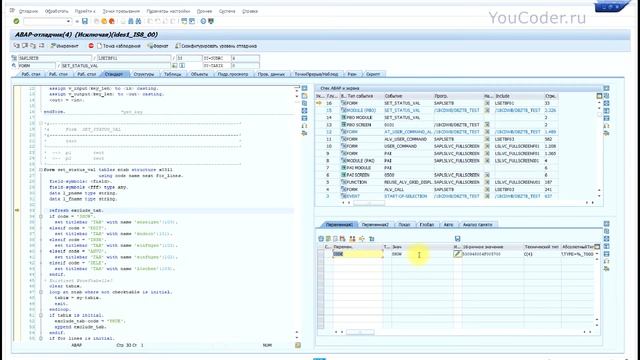Image resolution: width=640 pixels, height=360 pixels.
Task: Click the Continue debugger step icon
Action: pos(41,46)
